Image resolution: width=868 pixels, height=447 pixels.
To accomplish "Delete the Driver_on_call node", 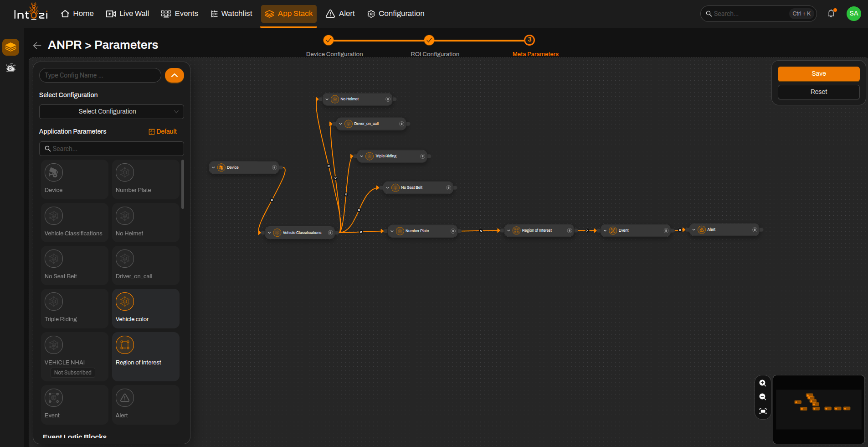I will point(401,124).
